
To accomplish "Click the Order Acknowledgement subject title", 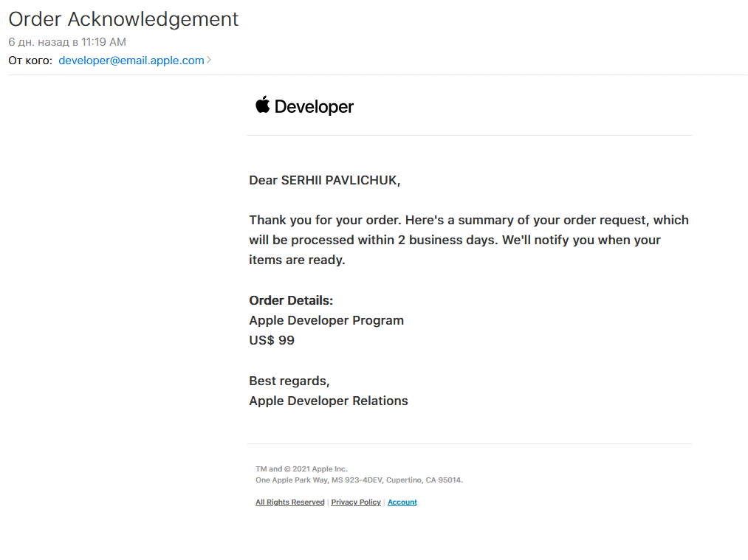I will click(x=123, y=19).
